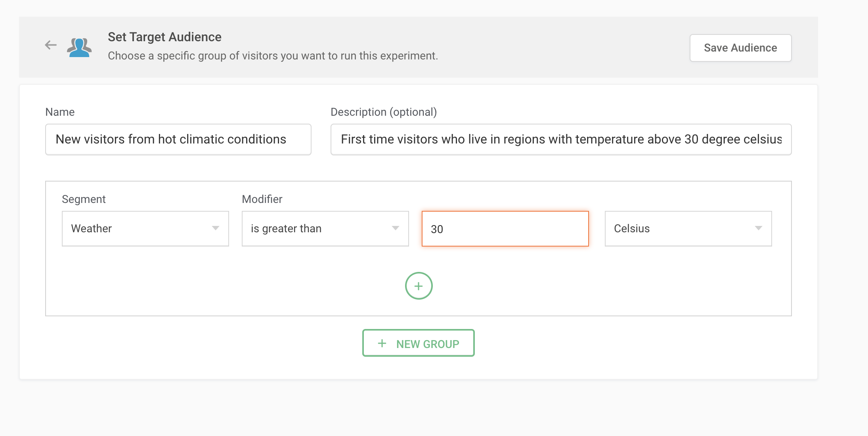The width and height of the screenshot is (868, 436).
Task: Click the Set Target Audience heading
Action: point(164,37)
